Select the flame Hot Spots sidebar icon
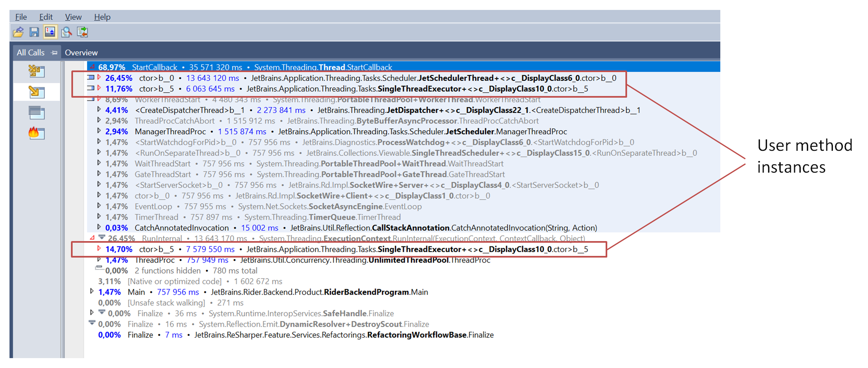The image size is (868, 368). coord(36,133)
